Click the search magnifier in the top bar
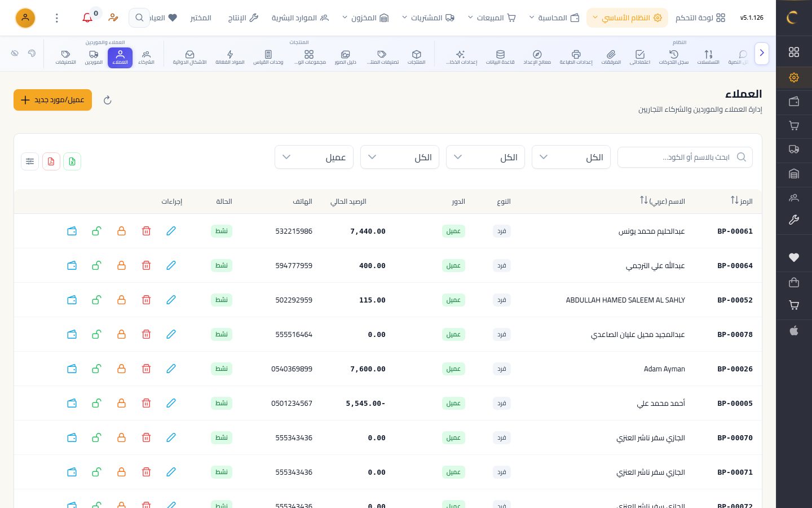This screenshot has width=812, height=508. coord(139,18)
